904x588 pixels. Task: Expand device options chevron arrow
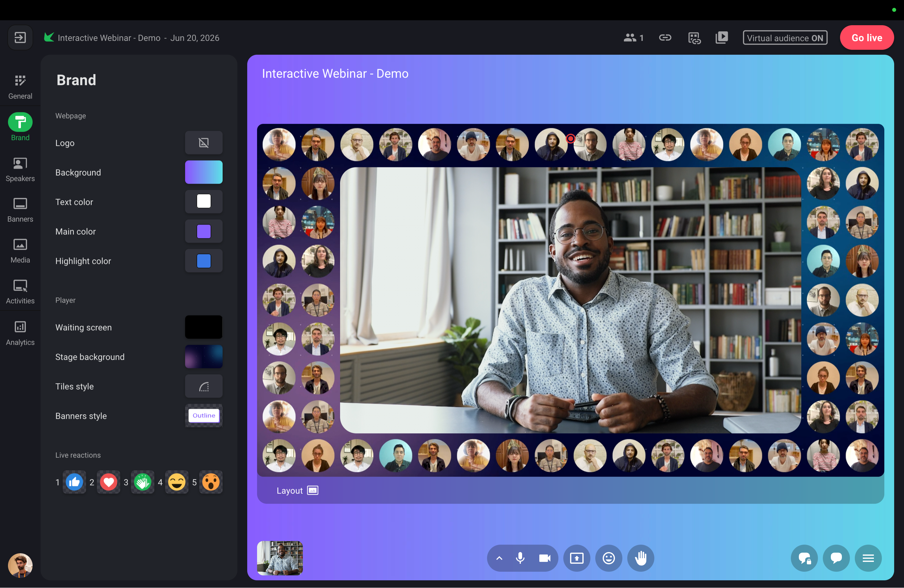click(499, 558)
